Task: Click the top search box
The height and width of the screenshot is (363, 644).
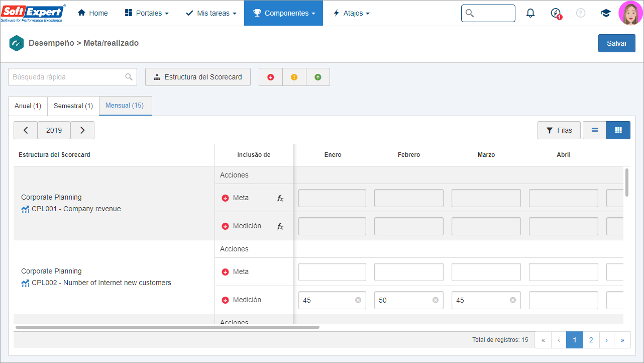Action: (488, 13)
